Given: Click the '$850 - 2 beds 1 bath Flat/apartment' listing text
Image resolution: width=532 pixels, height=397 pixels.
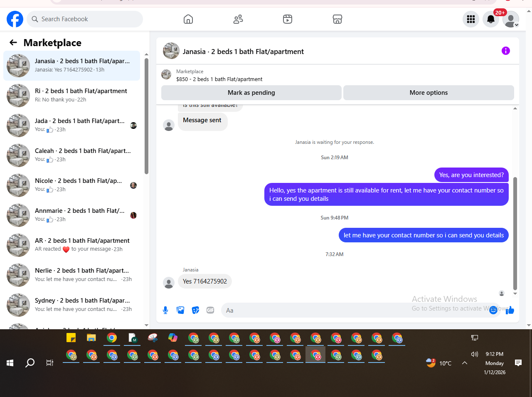Looking at the screenshot, I should click(x=219, y=79).
